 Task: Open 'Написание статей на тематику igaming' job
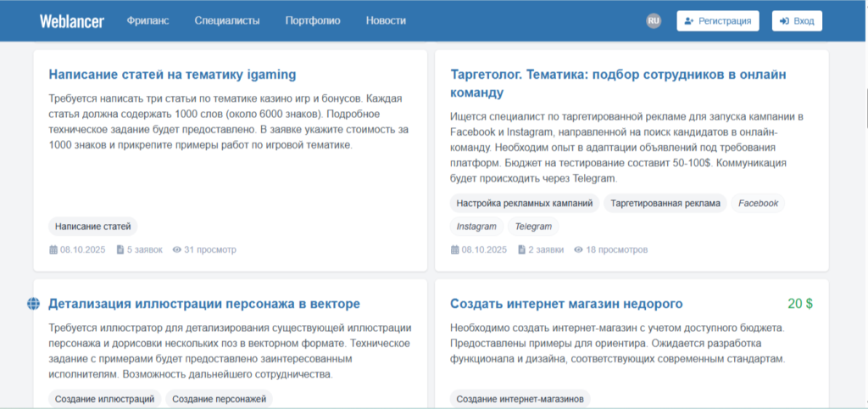(172, 75)
